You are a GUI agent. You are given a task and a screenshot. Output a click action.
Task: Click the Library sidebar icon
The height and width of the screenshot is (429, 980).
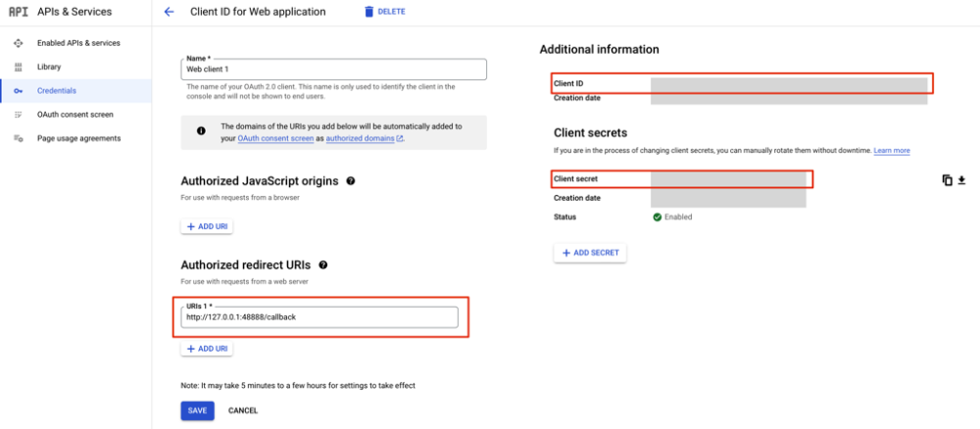pos(18,67)
